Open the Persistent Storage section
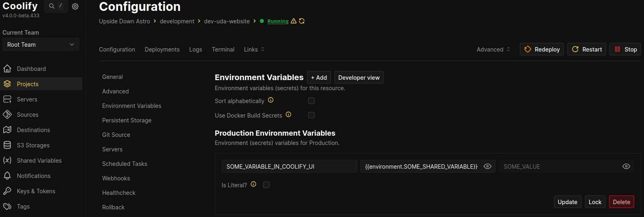The width and height of the screenshot is (644, 217). (x=127, y=120)
